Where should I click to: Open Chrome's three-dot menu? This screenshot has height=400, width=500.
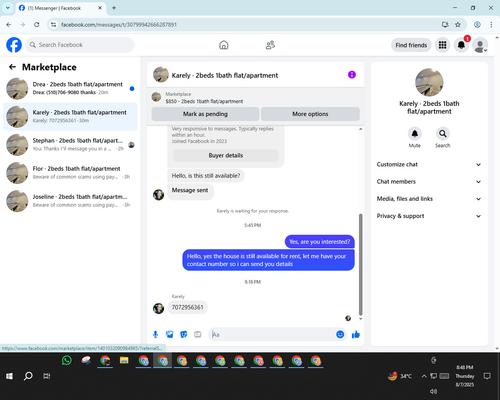click(x=491, y=24)
